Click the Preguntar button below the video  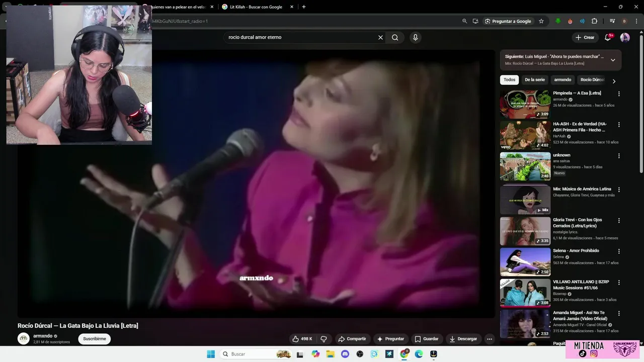390,339
